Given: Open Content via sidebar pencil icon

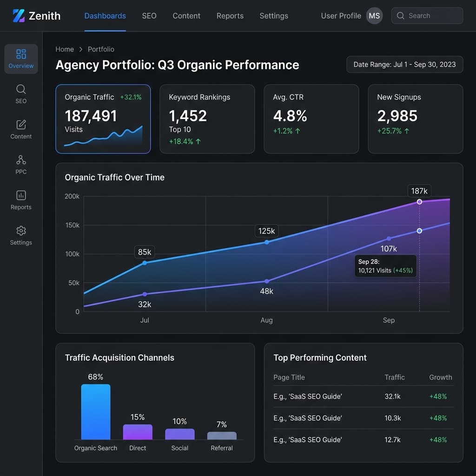Looking at the screenshot, I should tap(21, 125).
